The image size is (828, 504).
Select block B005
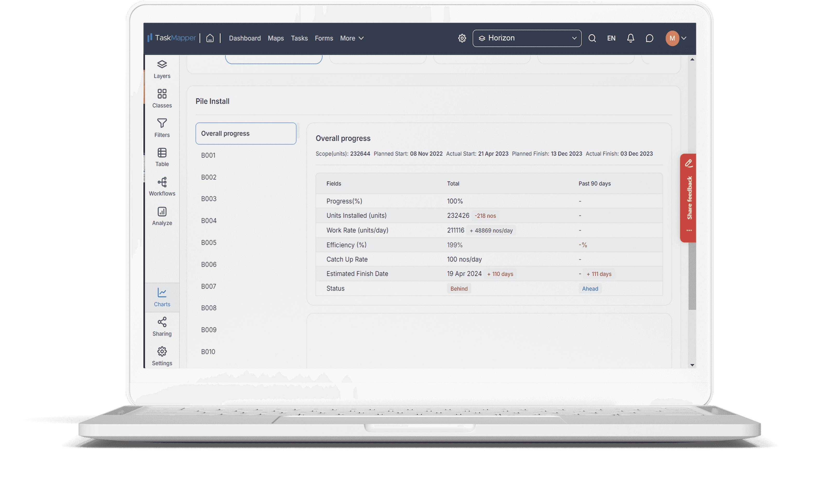click(x=209, y=243)
